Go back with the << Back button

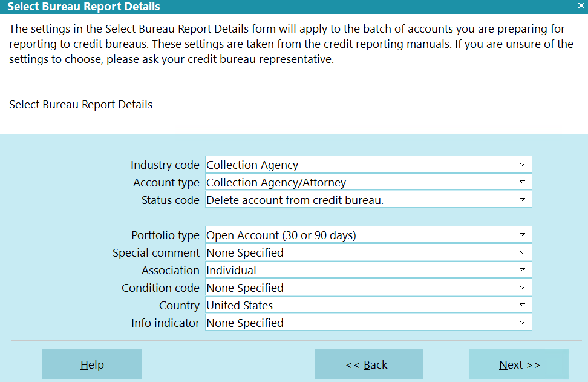[x=368, y=364]
